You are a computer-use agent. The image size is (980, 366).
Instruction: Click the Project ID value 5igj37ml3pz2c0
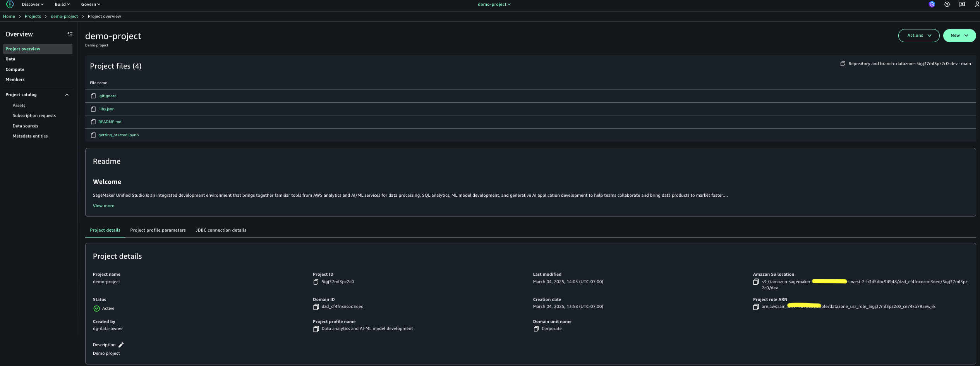pos(338,282)
